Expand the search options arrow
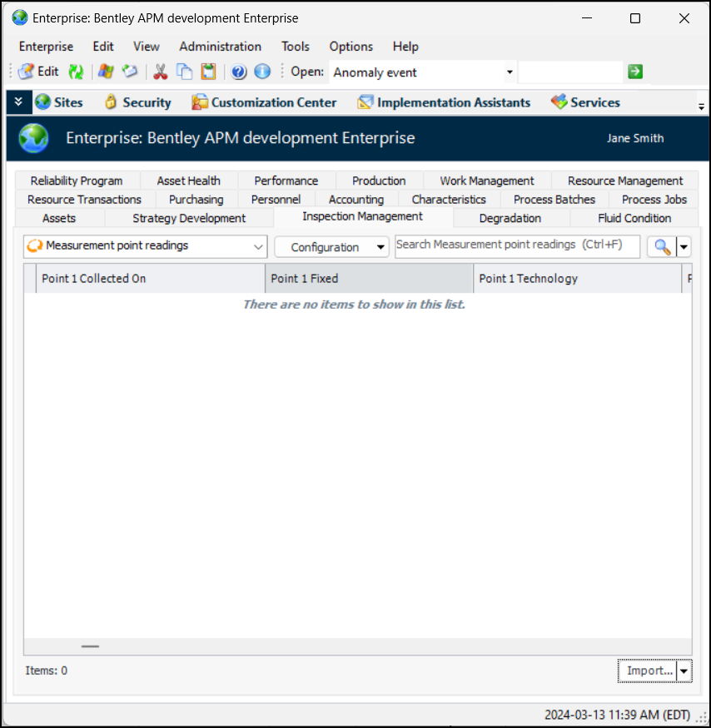 pyautogui.click(x=684, y=246)
